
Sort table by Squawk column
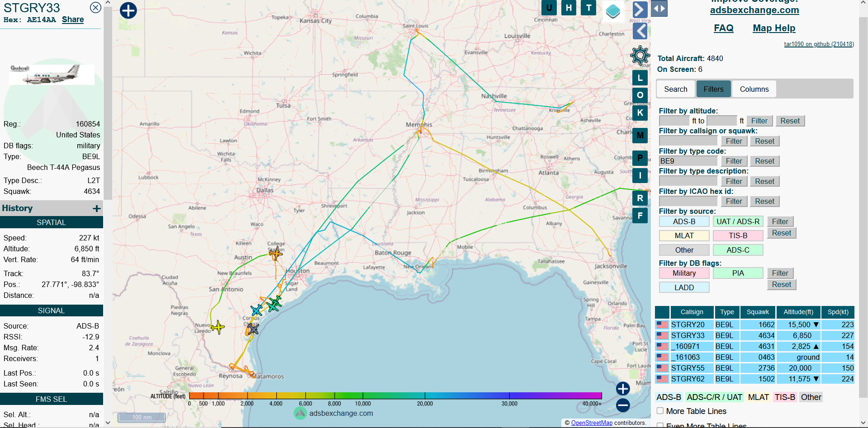click(758, 312)
